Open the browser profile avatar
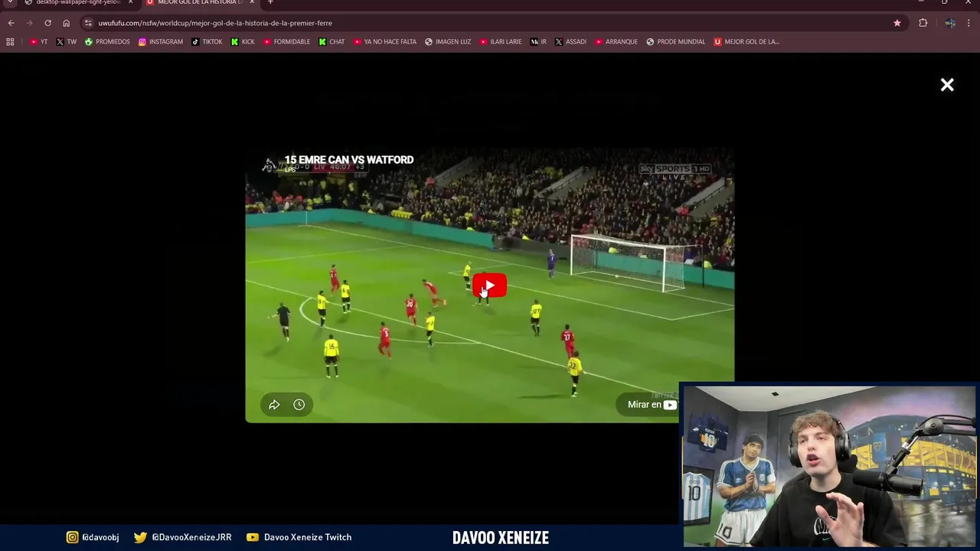The image size is (980, 551). 950,23
